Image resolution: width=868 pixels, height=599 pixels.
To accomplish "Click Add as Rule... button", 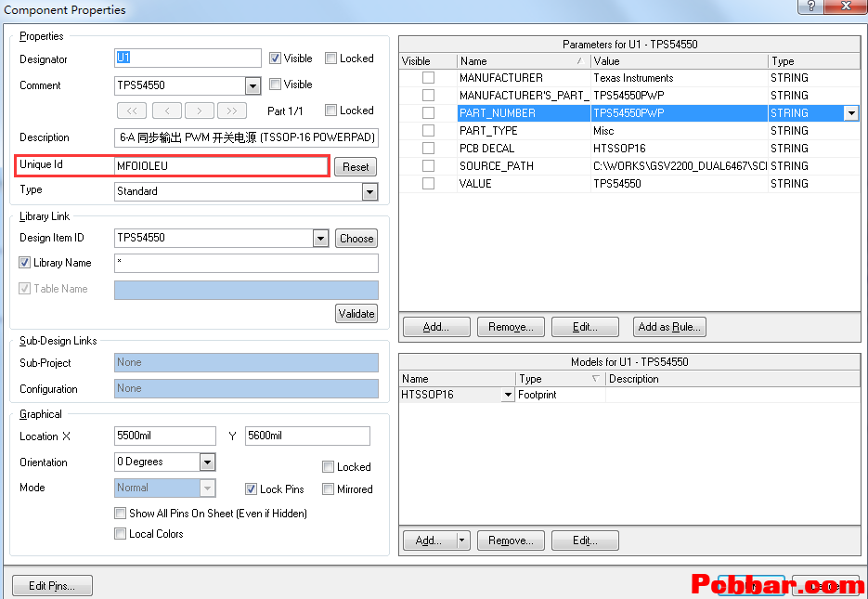I will point(669,327).
